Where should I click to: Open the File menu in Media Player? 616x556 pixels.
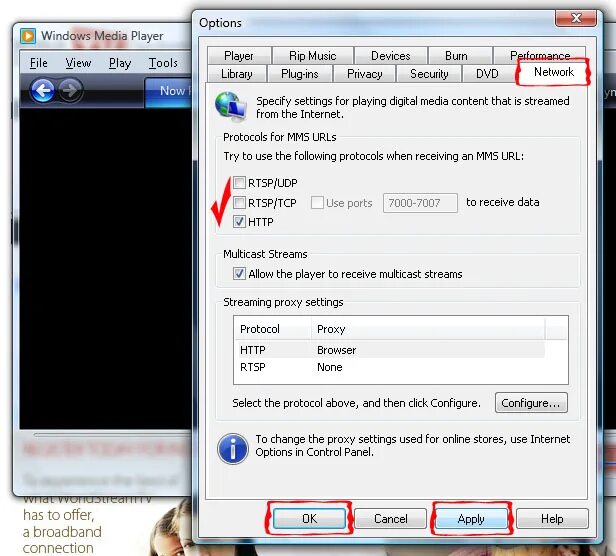pos(38,63)
